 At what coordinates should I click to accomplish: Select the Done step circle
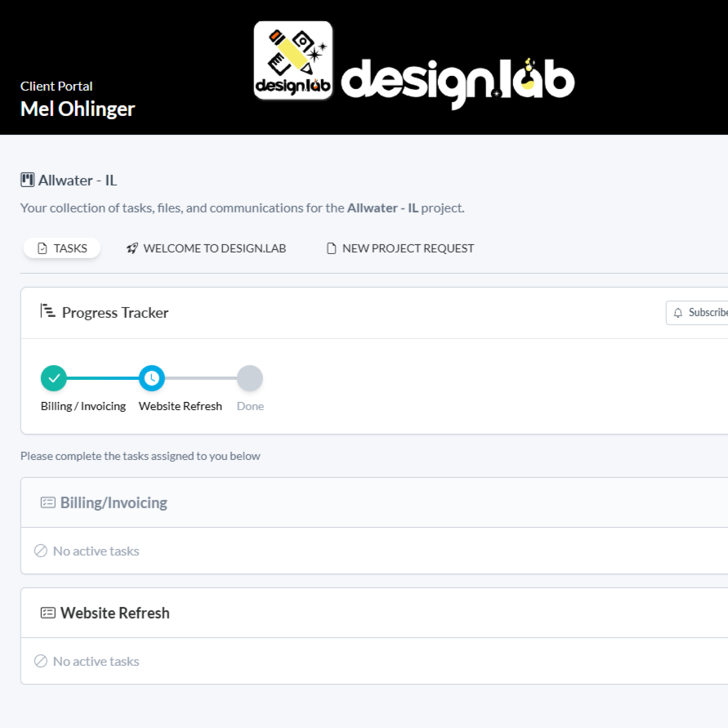point(249,377)
